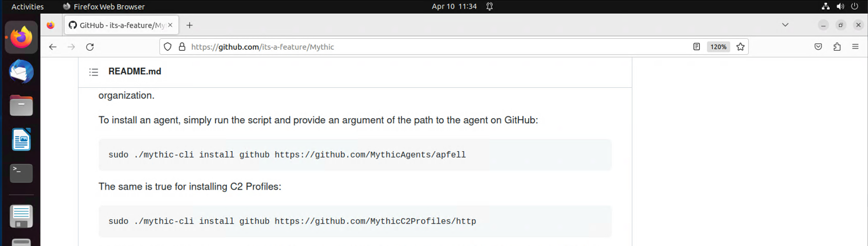Reload the current GitHub page
This screenshot has height=246, width=868.
coord(90,47)
